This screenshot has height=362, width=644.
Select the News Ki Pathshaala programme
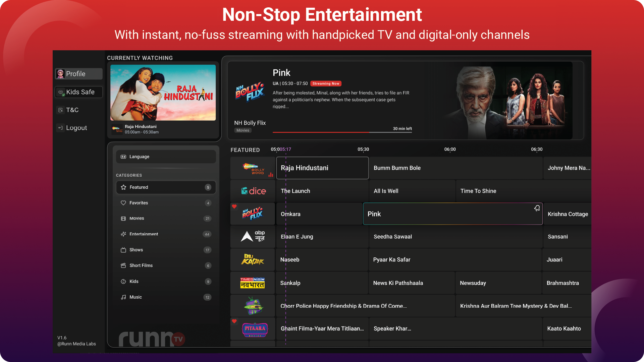click(x=412, y=283)
